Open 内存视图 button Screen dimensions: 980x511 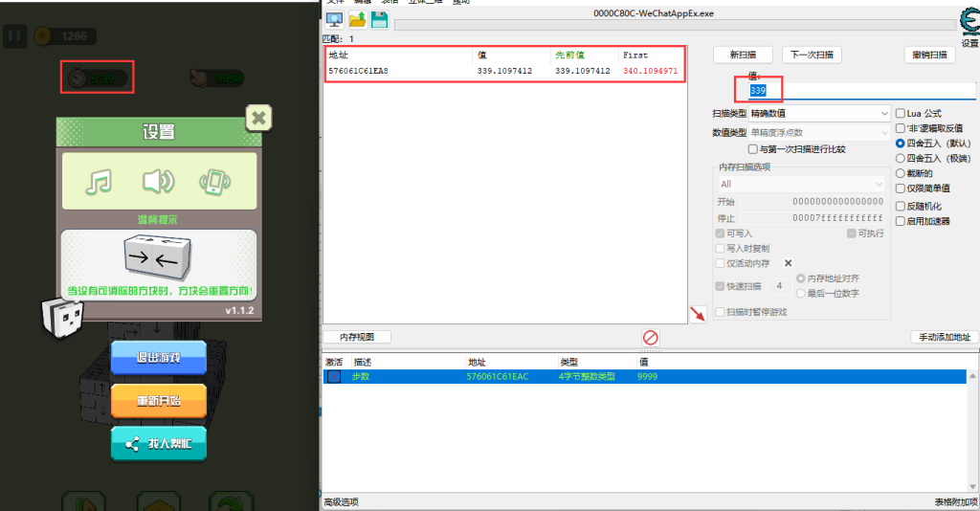pos(357,337)
